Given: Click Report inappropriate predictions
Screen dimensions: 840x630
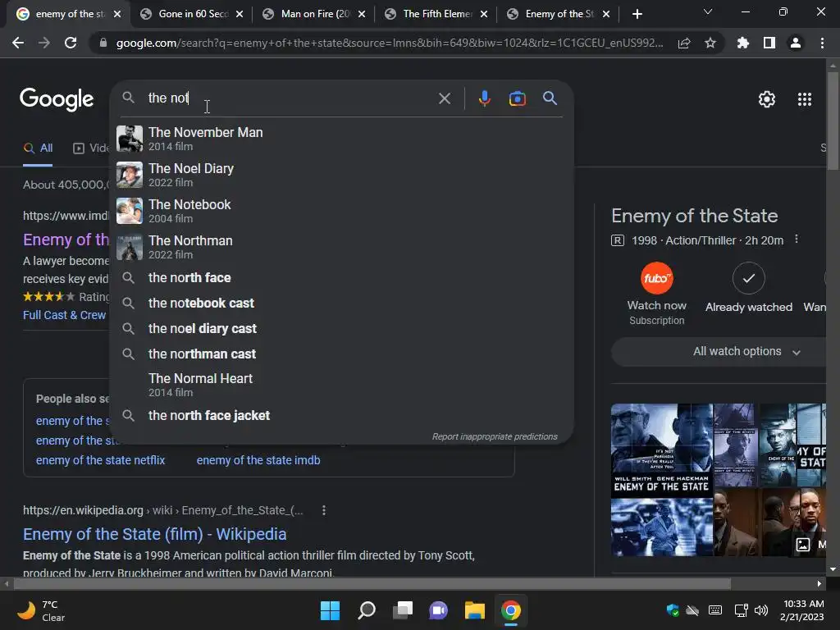Looking at the screenshot, I should (x=495, y=436).
